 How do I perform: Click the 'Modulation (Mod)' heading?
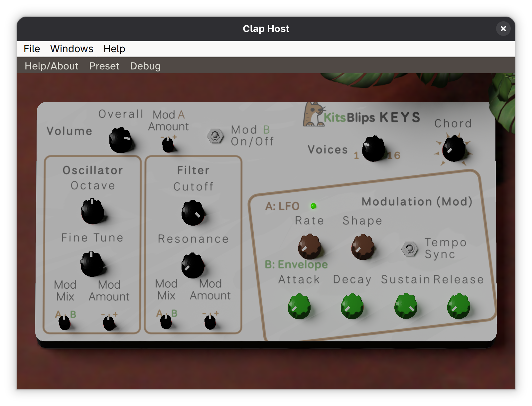[417, 202]
